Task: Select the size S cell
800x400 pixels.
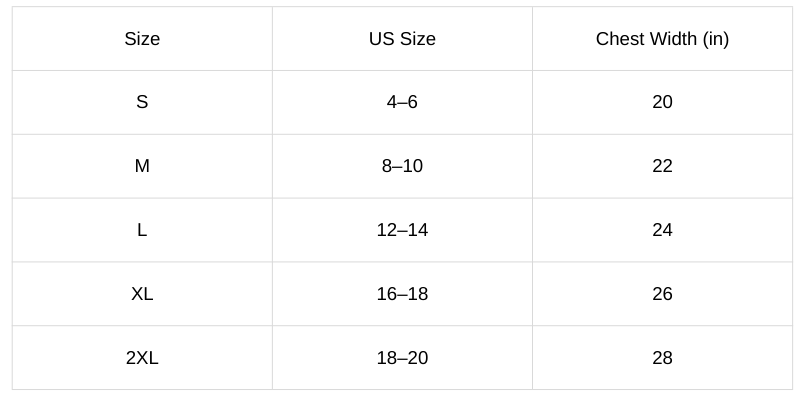Action: coord(142,102)
